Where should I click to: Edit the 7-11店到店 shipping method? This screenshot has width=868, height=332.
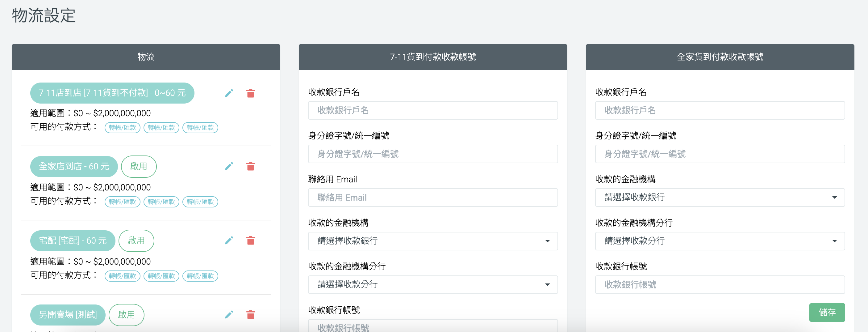tap(229, 93)
